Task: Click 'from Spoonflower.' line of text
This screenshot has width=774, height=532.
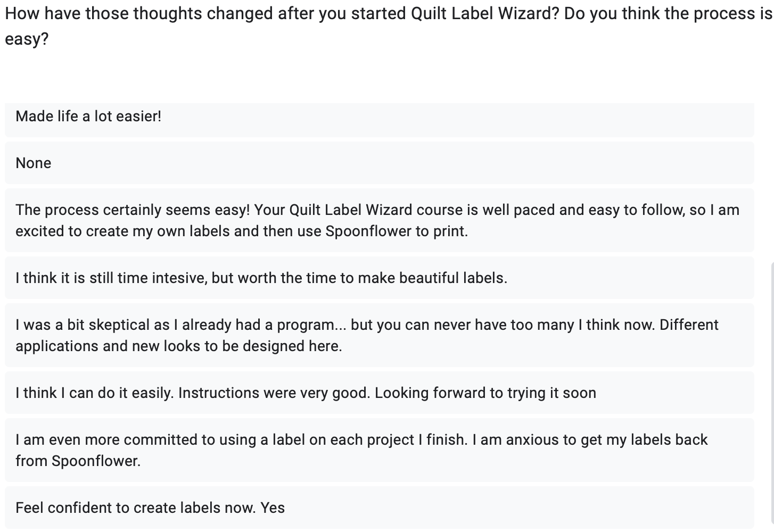Action: [x=78, y=461]
